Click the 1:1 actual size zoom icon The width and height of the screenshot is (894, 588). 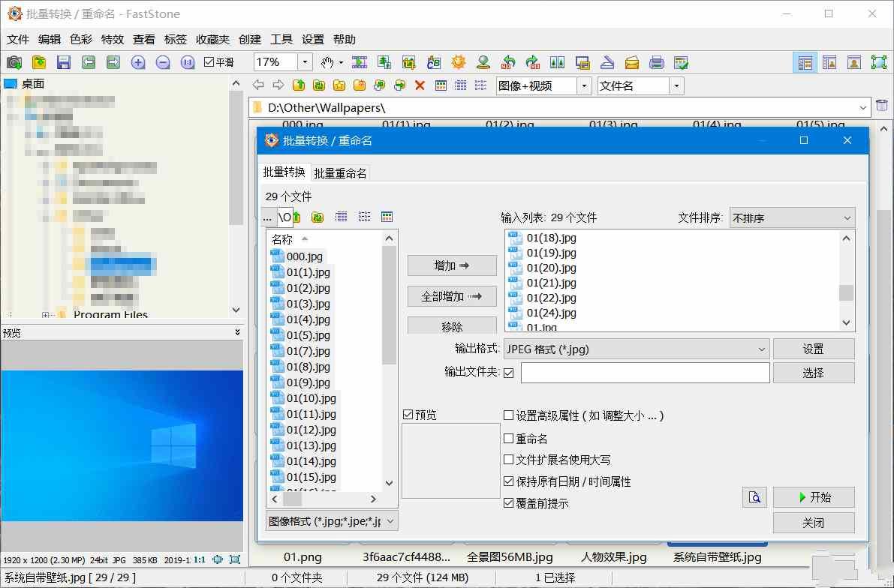(187, 62)
